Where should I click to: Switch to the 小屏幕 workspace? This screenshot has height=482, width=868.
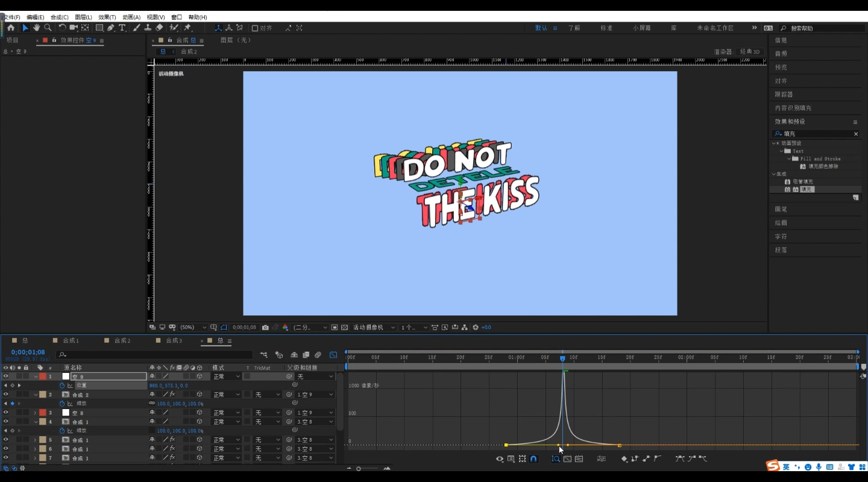pyautogui.click(x=642, y=28)
